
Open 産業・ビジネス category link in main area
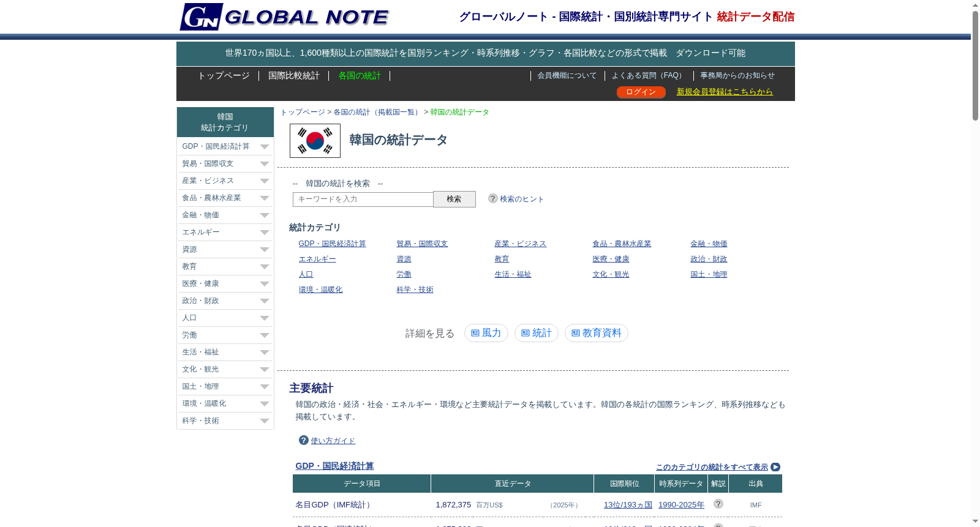pos(520,244)
